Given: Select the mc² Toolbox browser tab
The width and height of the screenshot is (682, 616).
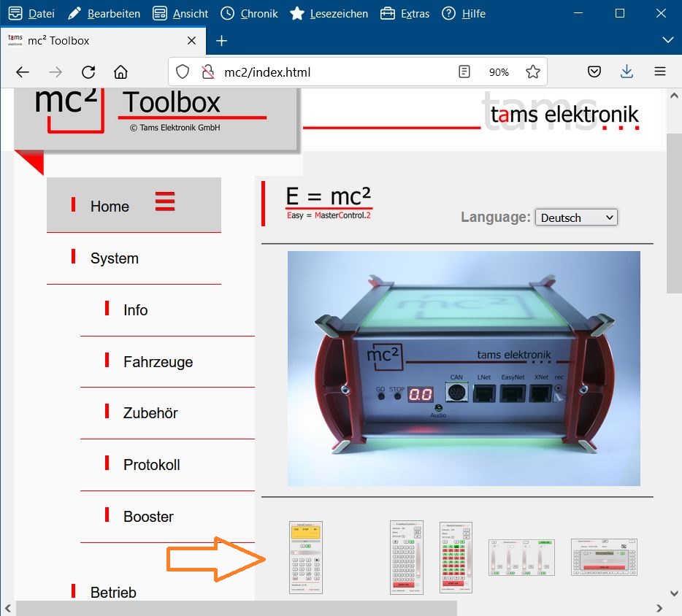Looking at the screenshot, I should [x=103, y=41].
